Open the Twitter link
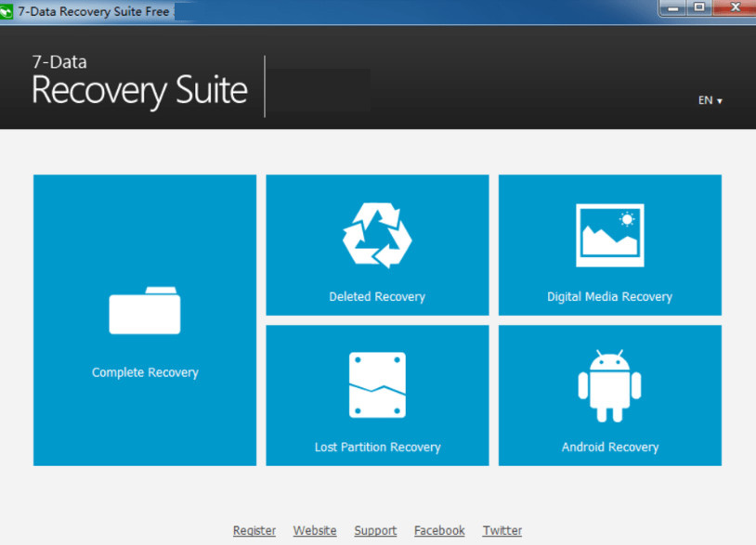The height and width of the screenshot is (545, 756). 502,530
